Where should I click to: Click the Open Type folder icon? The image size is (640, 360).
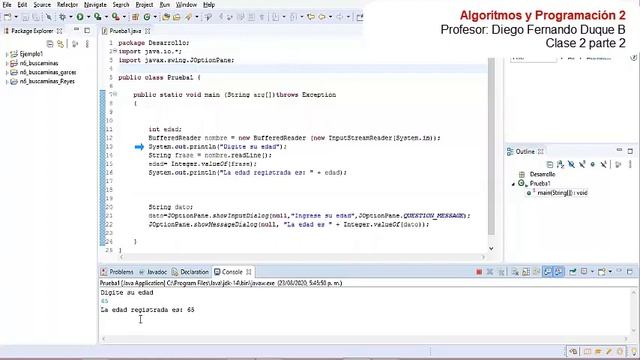(x=166, y=17)
